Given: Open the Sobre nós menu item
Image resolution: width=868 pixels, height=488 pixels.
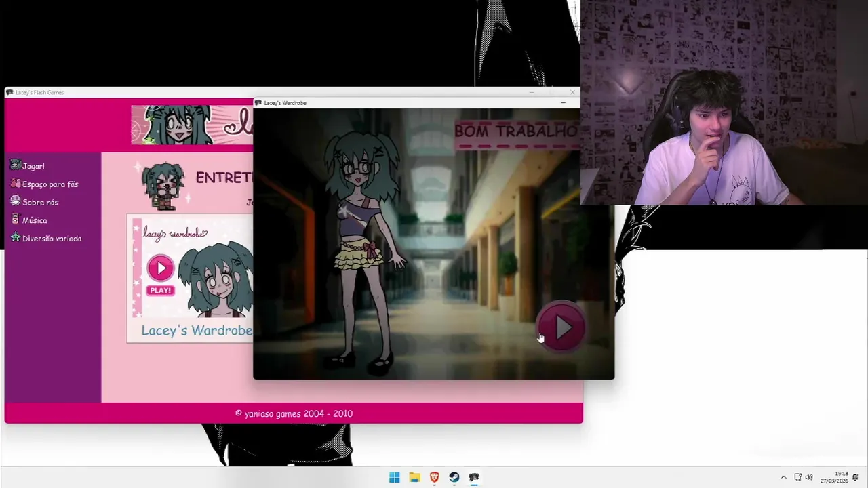Looking at the screenshot, I should (x=40, y=202).
